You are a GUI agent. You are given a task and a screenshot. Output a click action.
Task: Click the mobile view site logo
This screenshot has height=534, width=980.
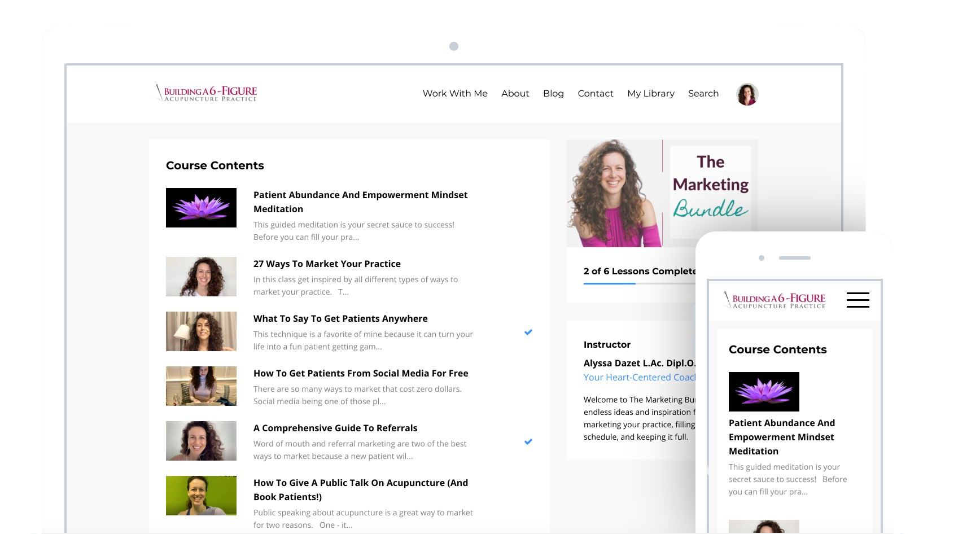[775, 300]
